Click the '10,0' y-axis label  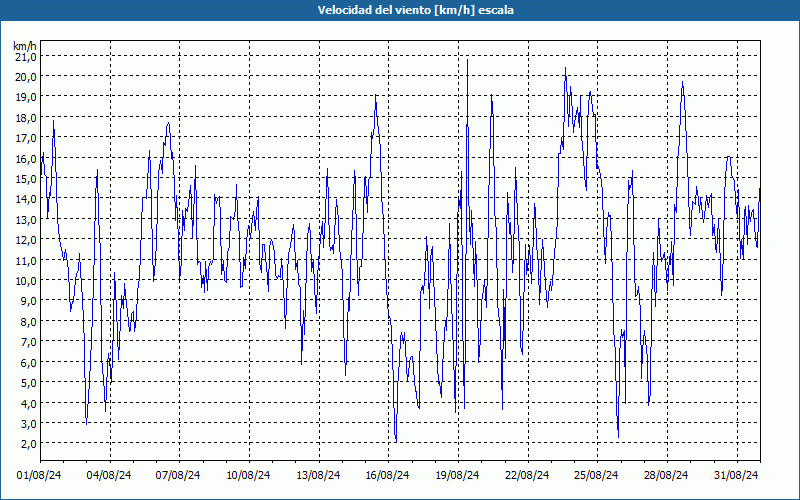[x=26, y=281]
